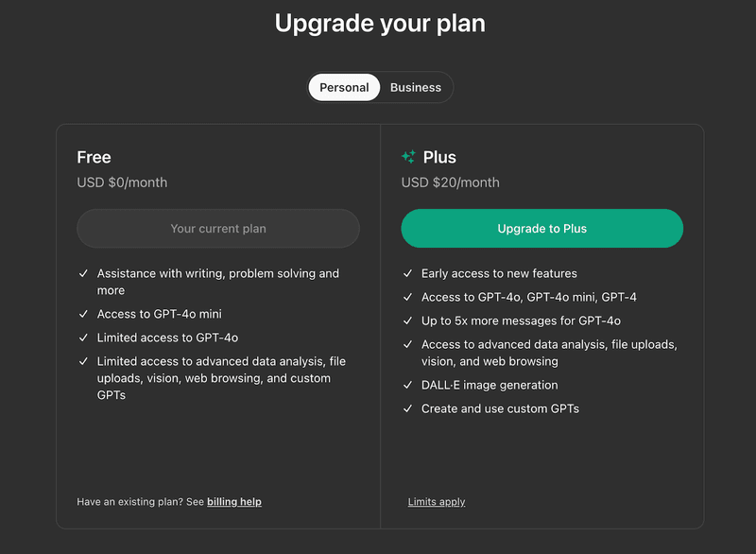756x554 pixels.
Task: Click the Upgrade your plan title
Action: coord(379,23)
